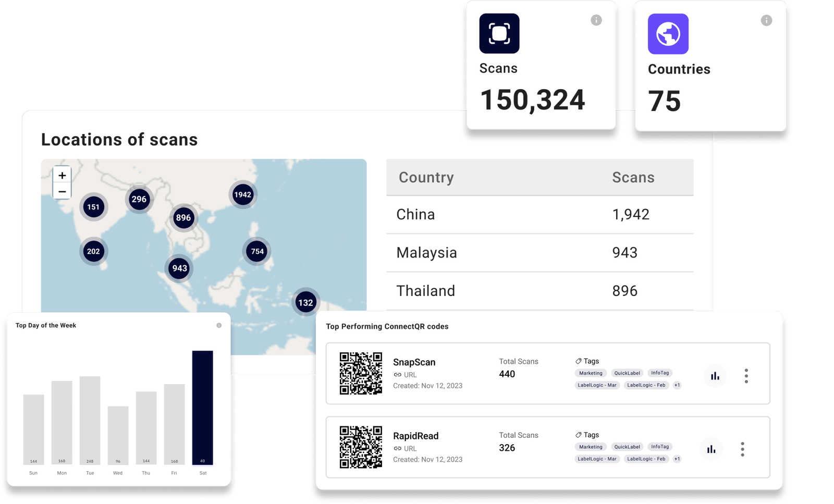The height and width of the screenshot is (504, 834).
Task: Zoom out on the map
Action: (62, 191)
